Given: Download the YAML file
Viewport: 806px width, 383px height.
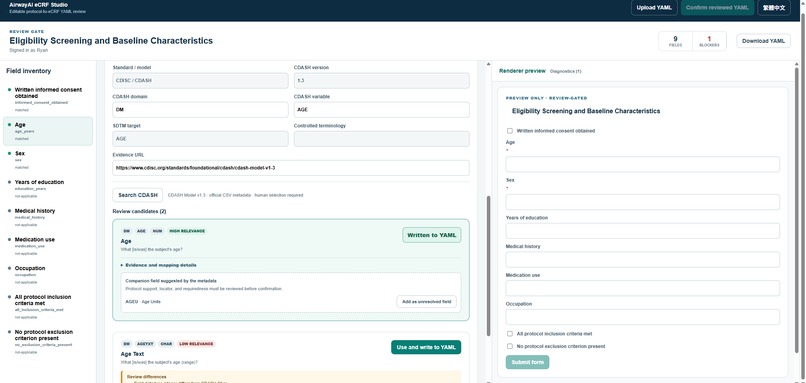Looking at the screenshot, I should pos(763,41).
